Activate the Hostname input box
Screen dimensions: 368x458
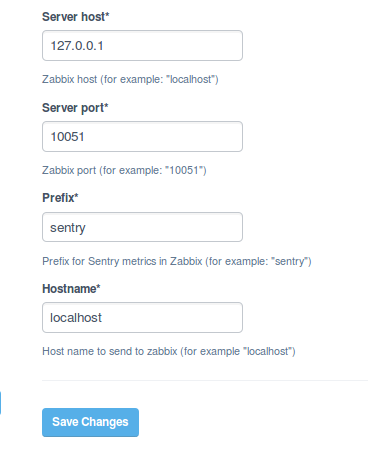142,318
